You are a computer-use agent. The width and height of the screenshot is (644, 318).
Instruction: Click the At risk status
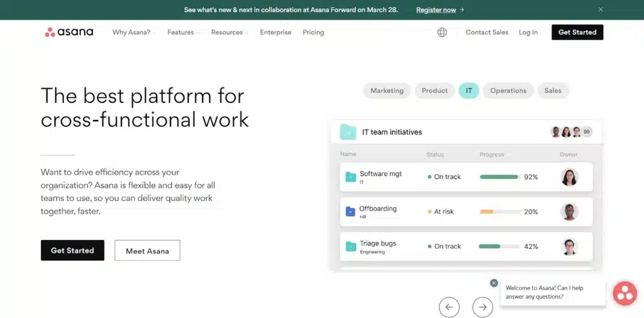tap(441, 212)
